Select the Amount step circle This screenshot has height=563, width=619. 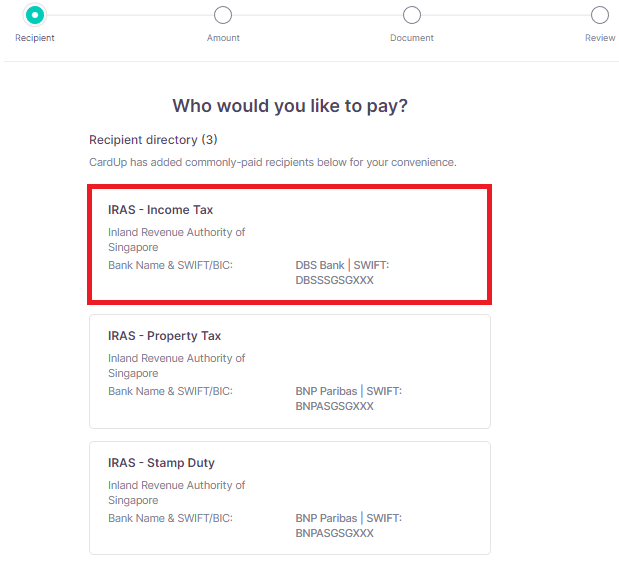[x=223, y=15]
